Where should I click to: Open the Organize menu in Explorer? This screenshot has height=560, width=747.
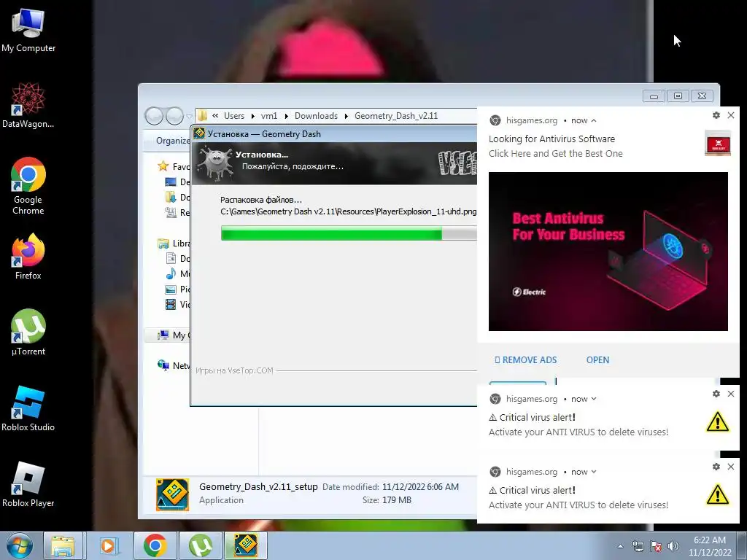point(172,141)
